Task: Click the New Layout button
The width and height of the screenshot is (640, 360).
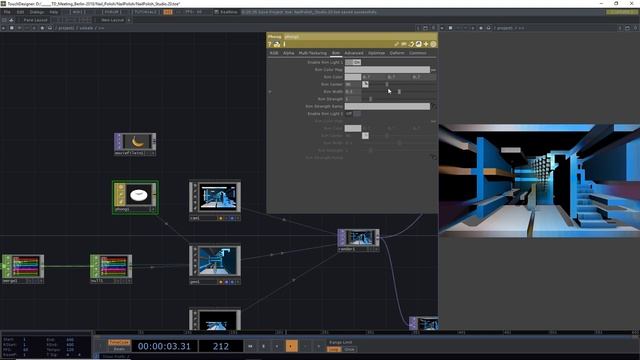Action: click(112, 20)
